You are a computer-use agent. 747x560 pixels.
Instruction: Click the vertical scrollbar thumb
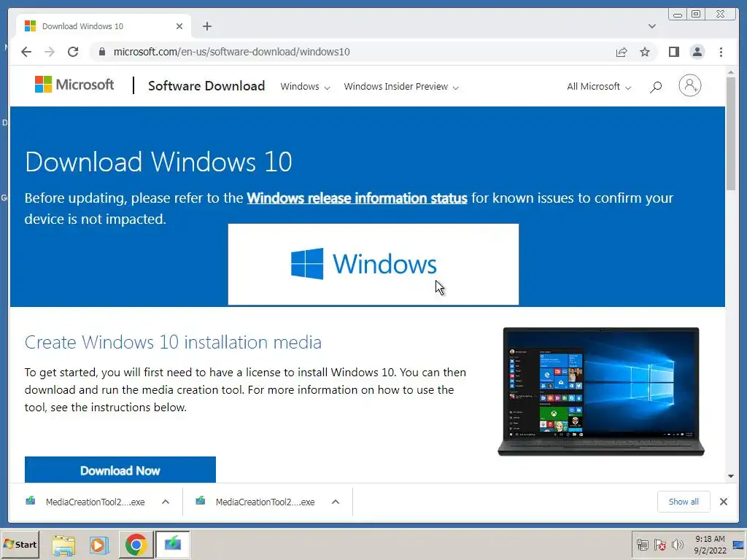click(x=731, y=134)
